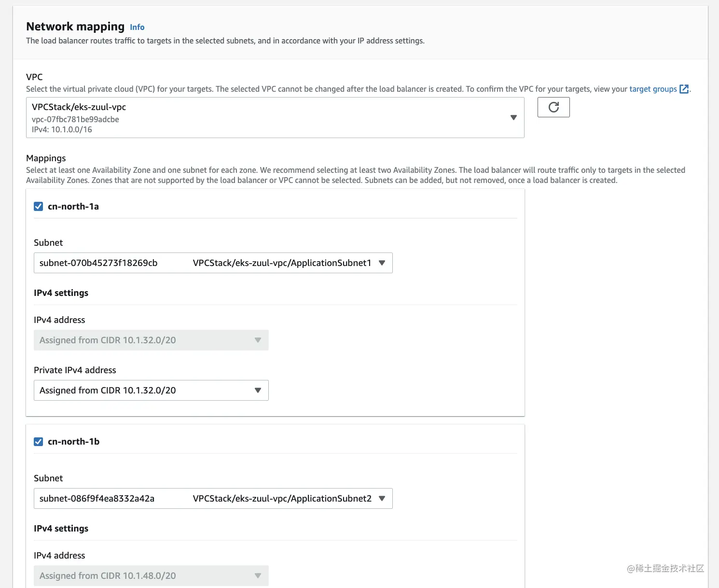Open the Network mapping Info link

137,28
